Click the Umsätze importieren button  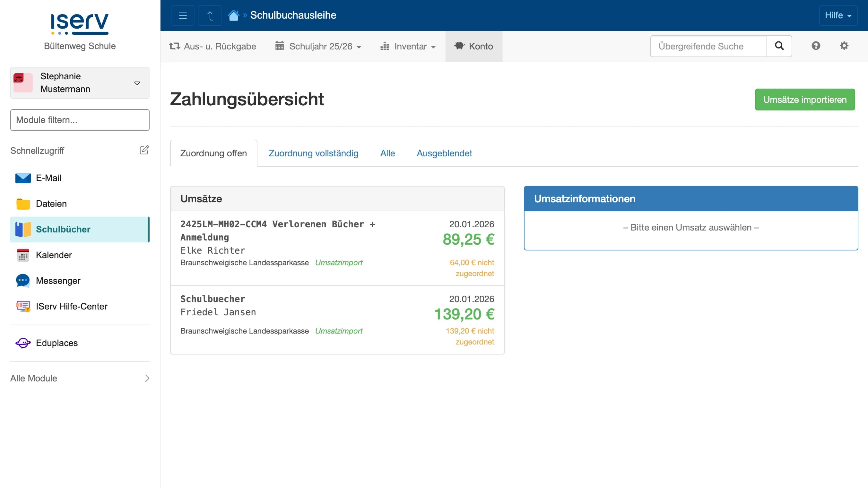point(805,100)
